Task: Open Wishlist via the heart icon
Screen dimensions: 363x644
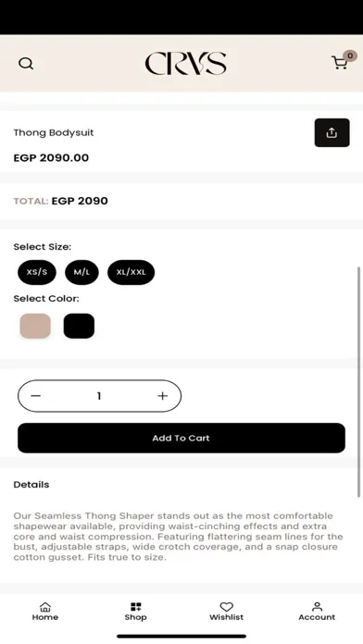Action: pyautogui.click(x=227, y=611)
